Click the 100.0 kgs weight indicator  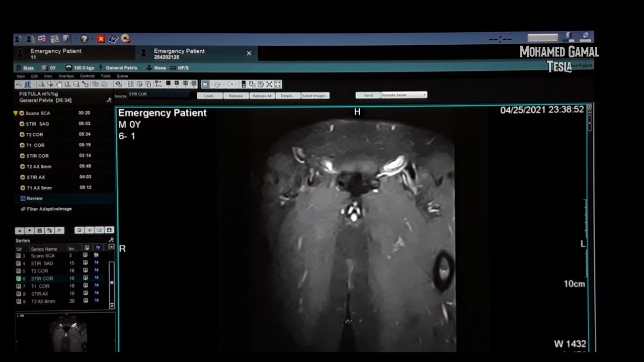tap(80, 68)
